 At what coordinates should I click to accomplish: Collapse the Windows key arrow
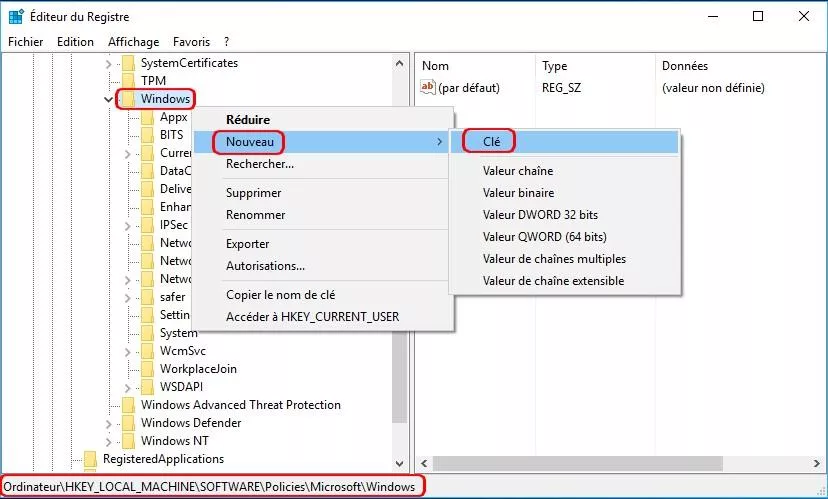click(108, 99)
